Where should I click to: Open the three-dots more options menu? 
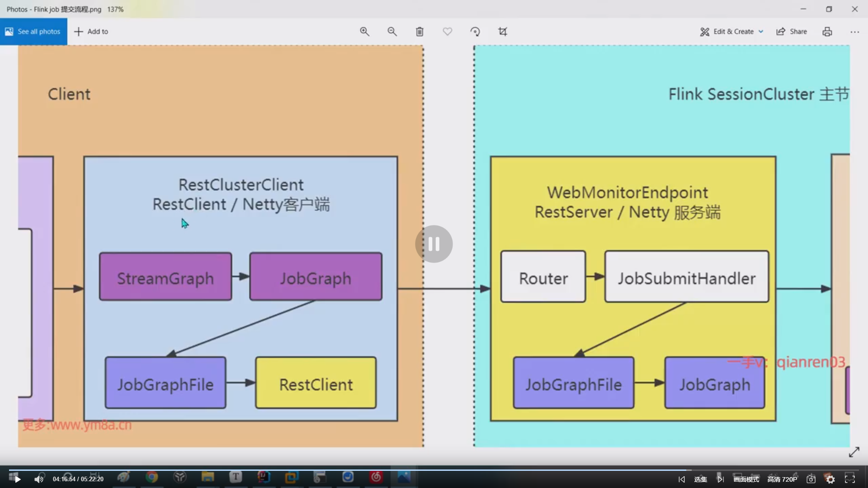coord(854,32)
